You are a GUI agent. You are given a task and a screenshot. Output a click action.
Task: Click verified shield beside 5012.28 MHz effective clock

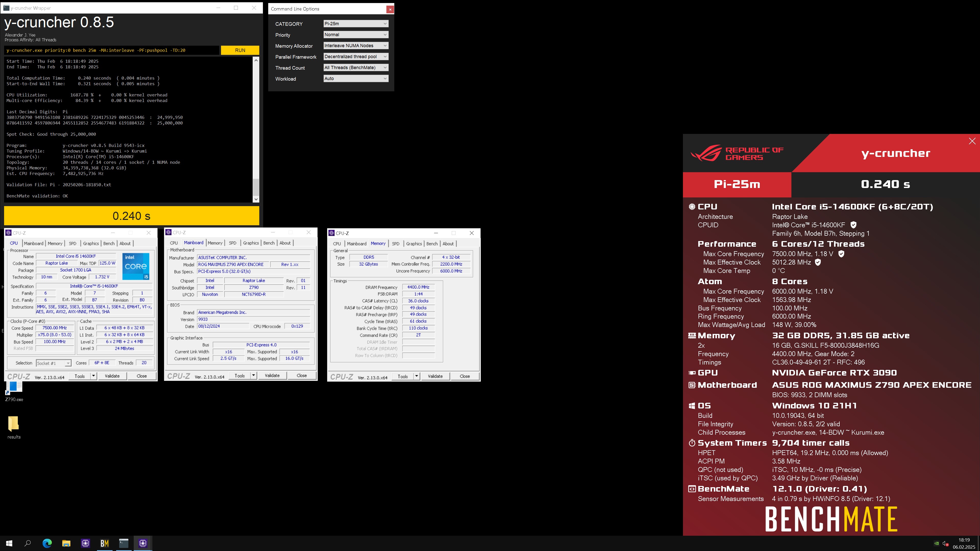(817, 262)
